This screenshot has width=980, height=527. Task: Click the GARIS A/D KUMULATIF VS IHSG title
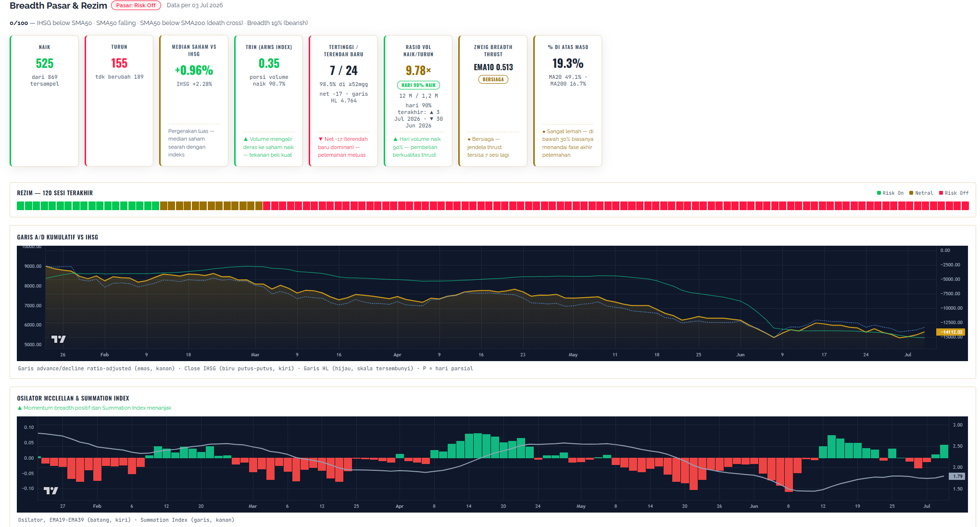tap(57, 237)
